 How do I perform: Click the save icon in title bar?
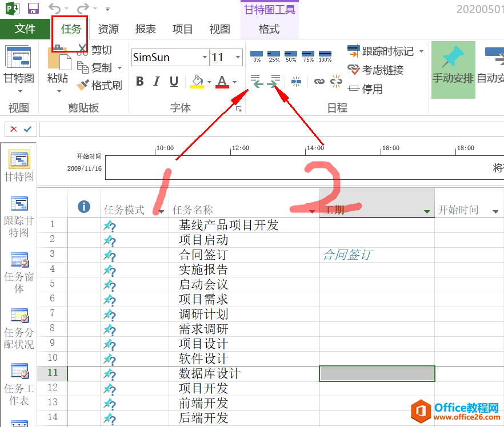click(33, 9)
